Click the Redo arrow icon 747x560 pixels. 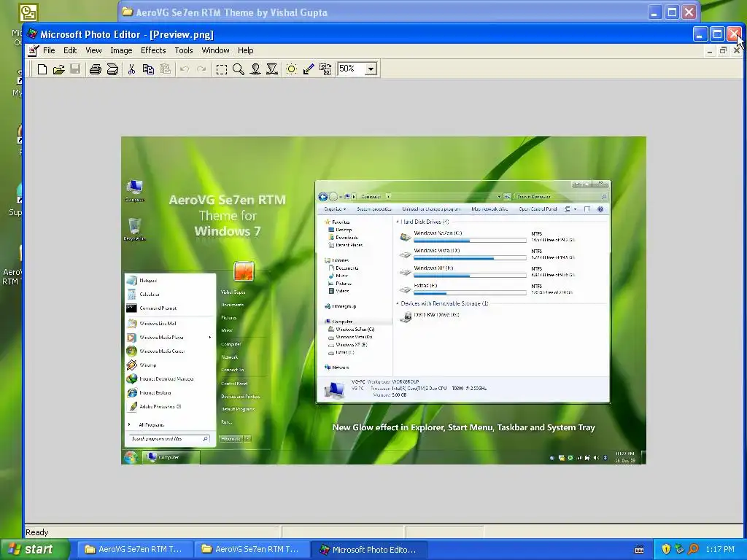pyautogui.click(x=201, y=69)
